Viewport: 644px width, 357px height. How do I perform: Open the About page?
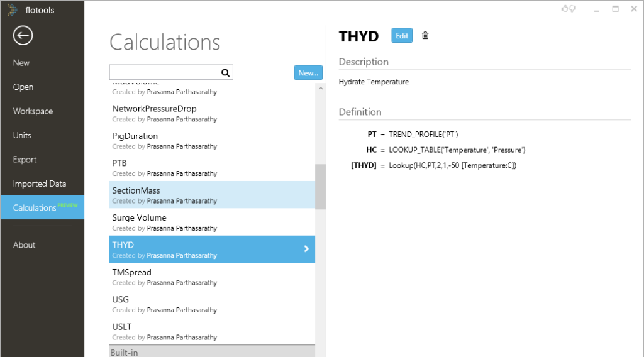coord(25,245)
